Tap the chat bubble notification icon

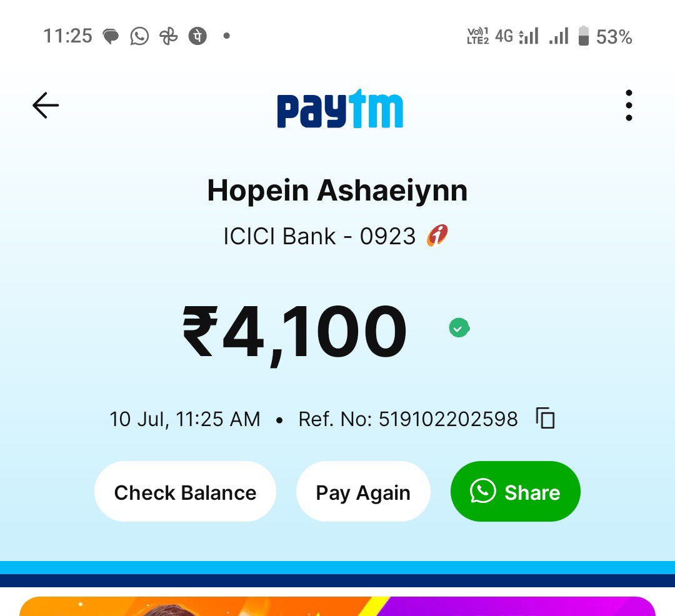[x=111, y=36]
